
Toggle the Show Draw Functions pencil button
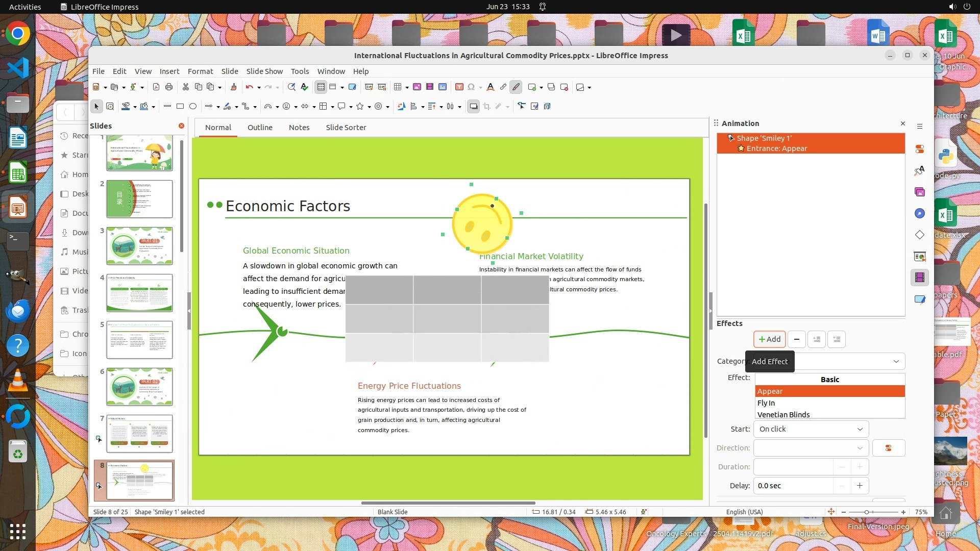[x=516, y=87]
